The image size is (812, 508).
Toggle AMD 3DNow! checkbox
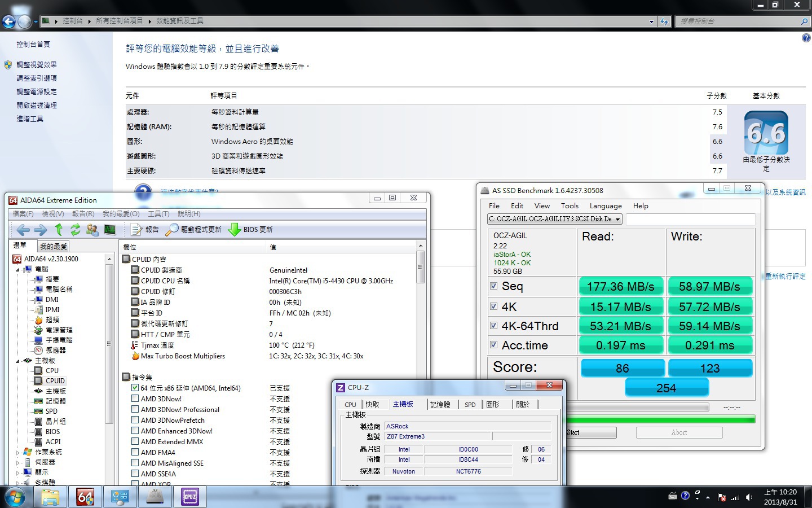[x=135, y=398]
